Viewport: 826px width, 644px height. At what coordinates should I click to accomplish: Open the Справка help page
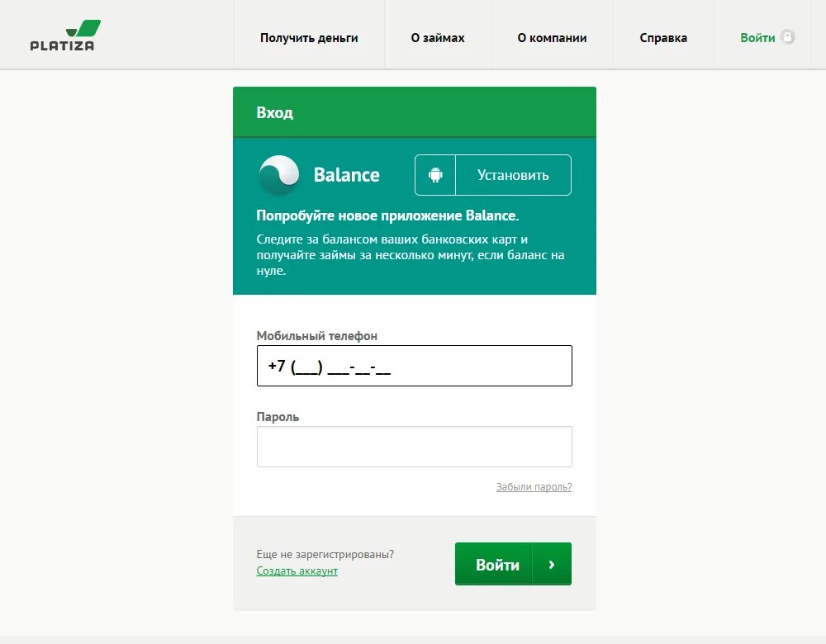click(x=663, y=38)
